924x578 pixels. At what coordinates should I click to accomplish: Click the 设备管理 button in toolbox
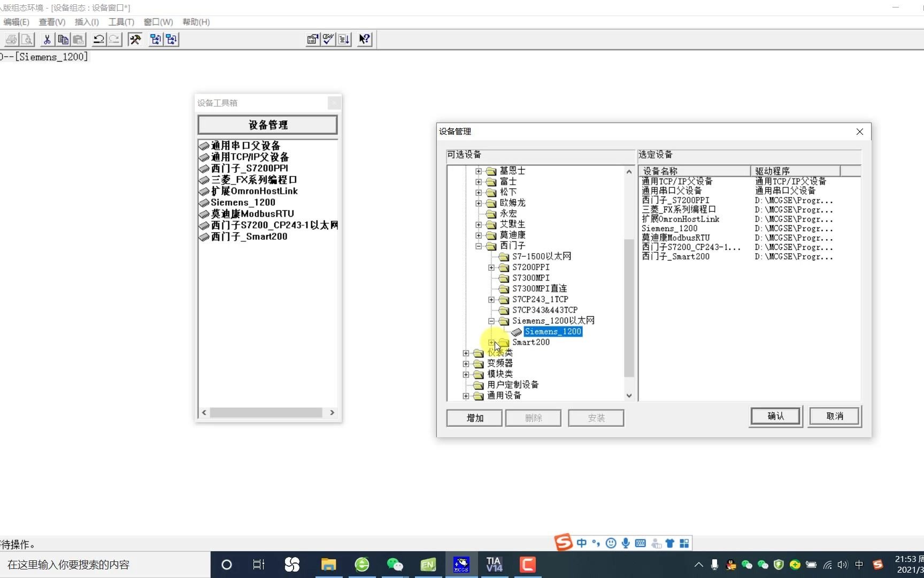click(x=267, y=125)
